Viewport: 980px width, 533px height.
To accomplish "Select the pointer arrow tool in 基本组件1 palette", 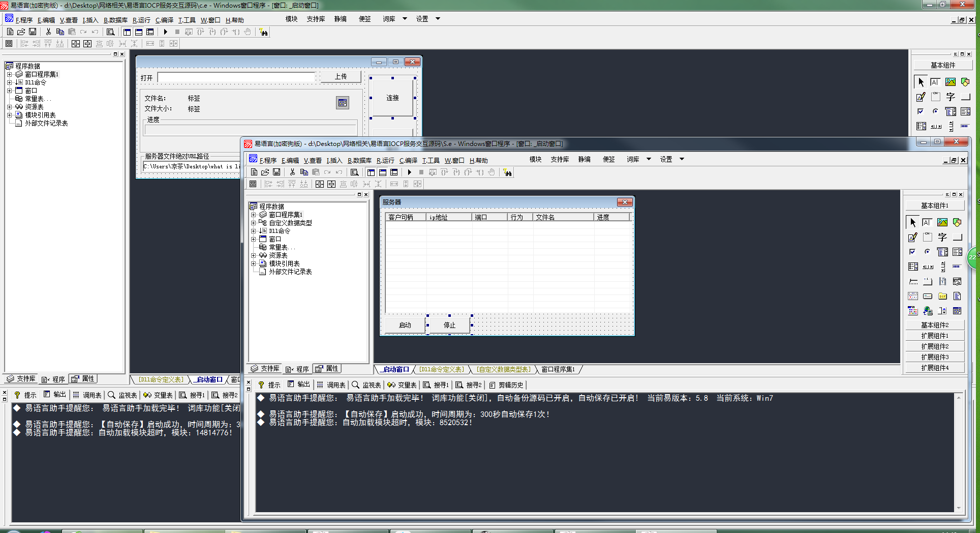I will [913, 222].
